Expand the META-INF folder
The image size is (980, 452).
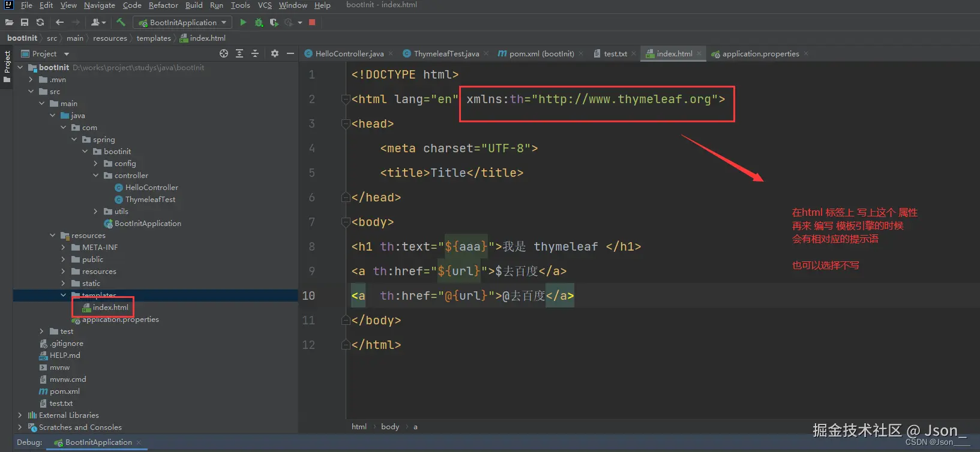[x=64, y=248]
